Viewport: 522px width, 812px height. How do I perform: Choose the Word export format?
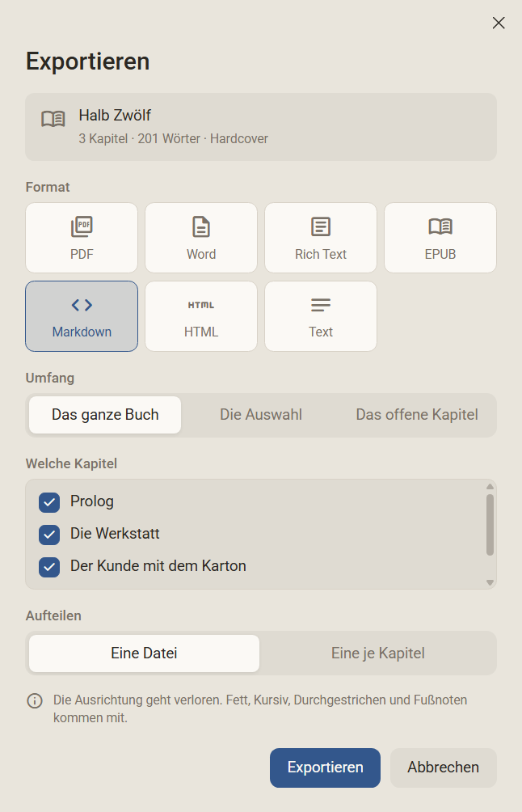tap(201, 238)
